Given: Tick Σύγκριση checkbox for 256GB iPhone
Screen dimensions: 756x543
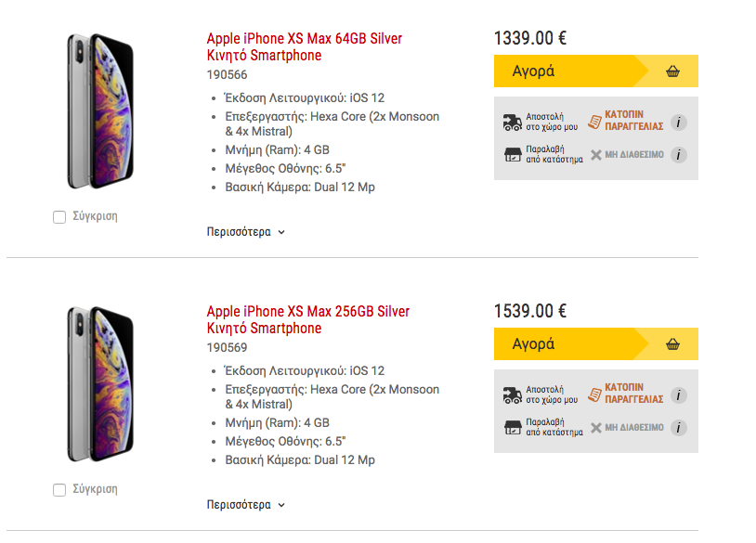Looking at the screenshot, I should click(x=59, y=490).
